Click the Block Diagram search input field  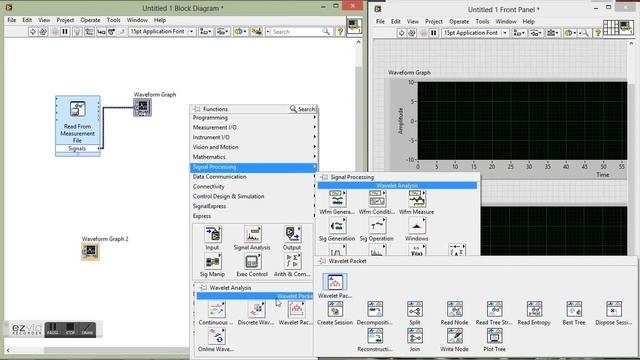[298, 31]
